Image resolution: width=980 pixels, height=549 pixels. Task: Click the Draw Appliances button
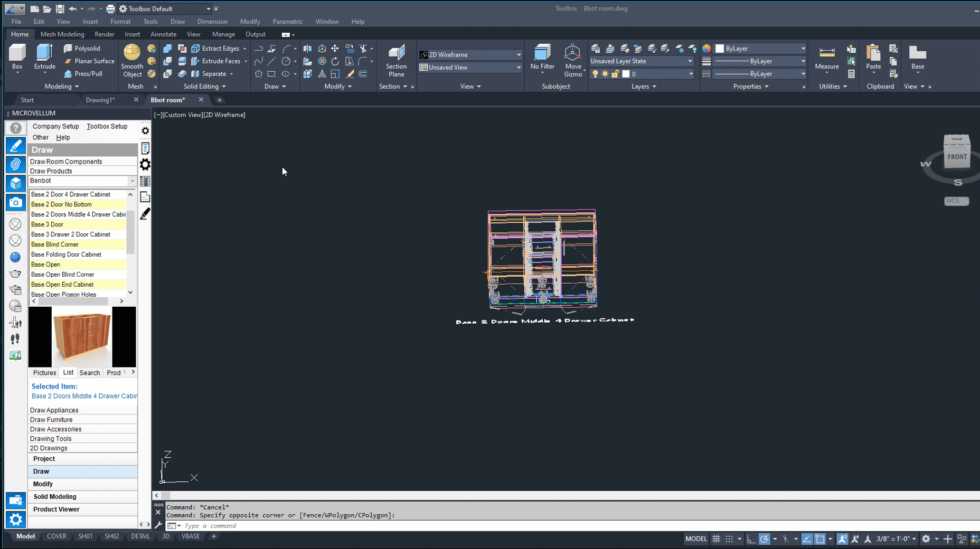(54, 410)
